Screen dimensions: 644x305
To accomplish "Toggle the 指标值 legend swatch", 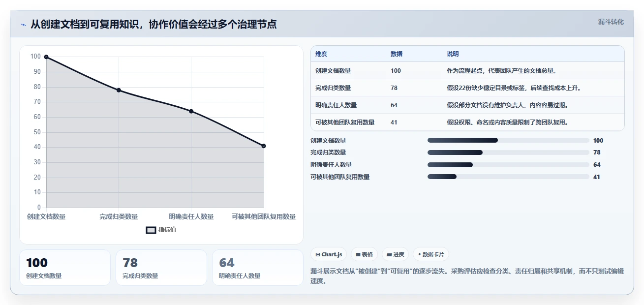I will (151, 230).
